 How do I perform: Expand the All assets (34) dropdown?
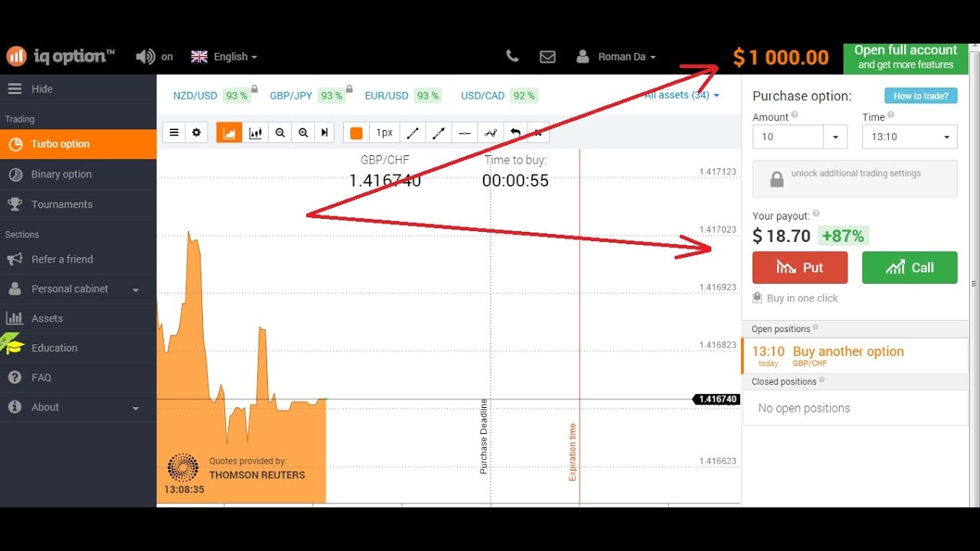(681, 95)
